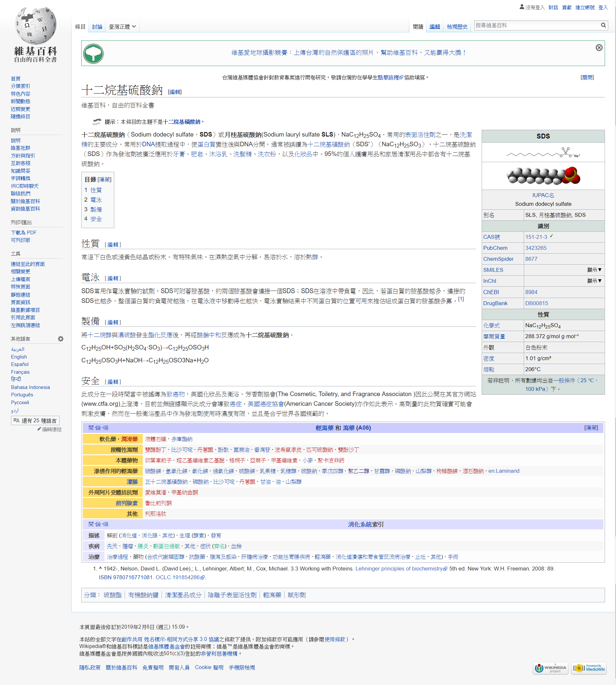This screenshot has height=685, width=616.
Task: Click the search magnifier icon
Action: 603,25
